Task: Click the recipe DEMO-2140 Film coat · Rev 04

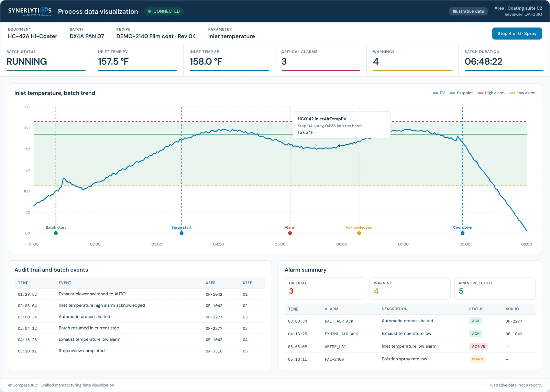Action: 156,36
